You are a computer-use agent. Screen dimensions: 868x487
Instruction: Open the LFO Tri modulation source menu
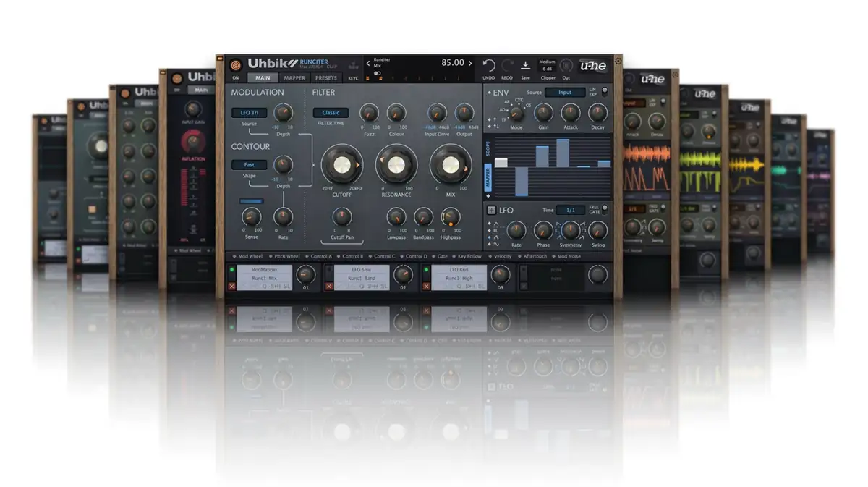click(x=248, y=113)
